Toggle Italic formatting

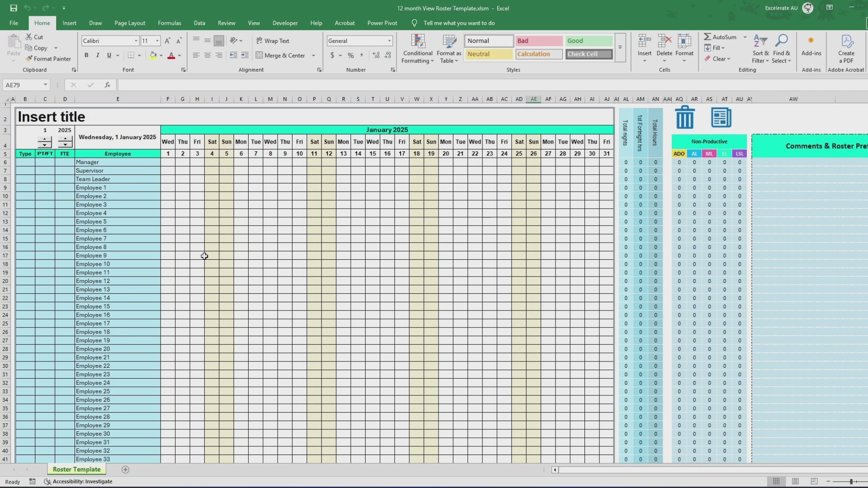click(98, 55)
